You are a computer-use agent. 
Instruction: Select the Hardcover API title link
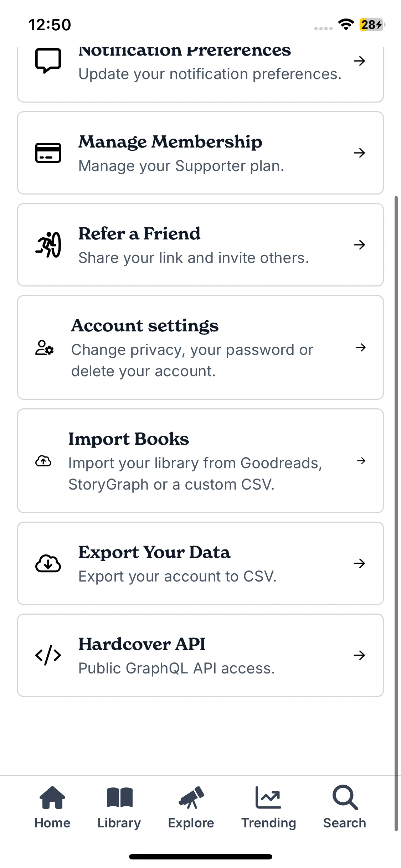[x=142, y=644]
